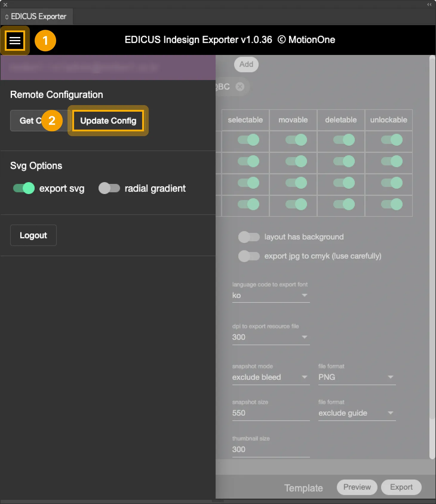Log out using the Logout button
Screen dimensions: 436x504
pos(33,235)
